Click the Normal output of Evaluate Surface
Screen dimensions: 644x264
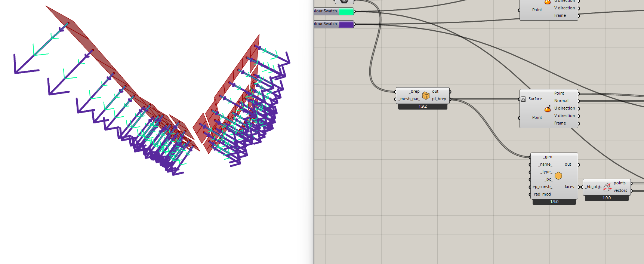pyautogui.click(x=561, y=101)
